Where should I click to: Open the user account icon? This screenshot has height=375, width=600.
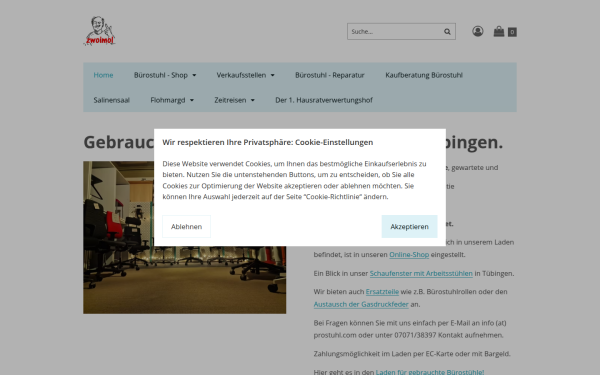coord(478,31)
